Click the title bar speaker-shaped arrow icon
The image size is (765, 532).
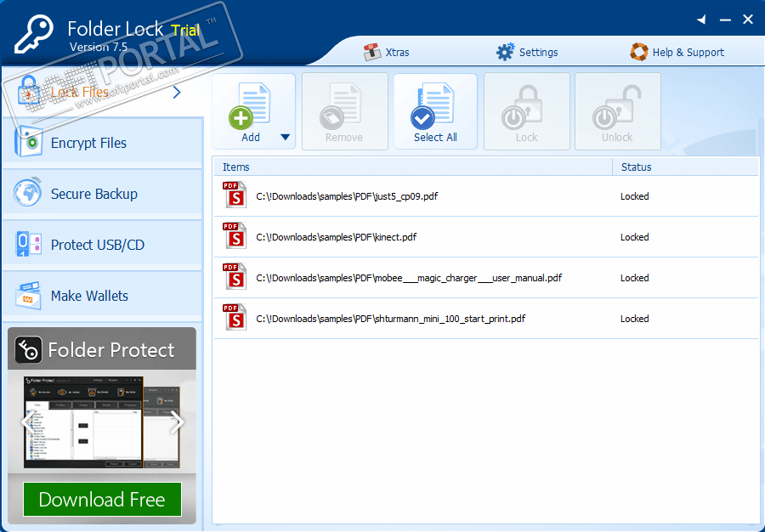[701, 20]
